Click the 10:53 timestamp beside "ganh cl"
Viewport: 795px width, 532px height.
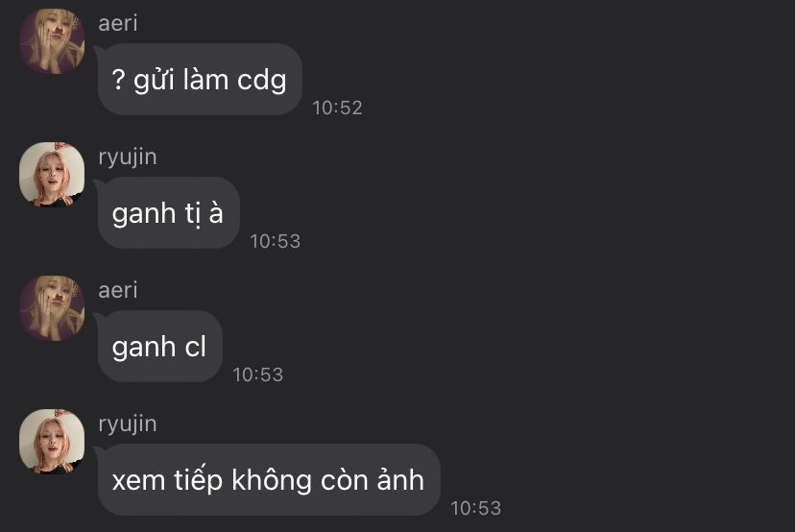click(x=257, y=375)
